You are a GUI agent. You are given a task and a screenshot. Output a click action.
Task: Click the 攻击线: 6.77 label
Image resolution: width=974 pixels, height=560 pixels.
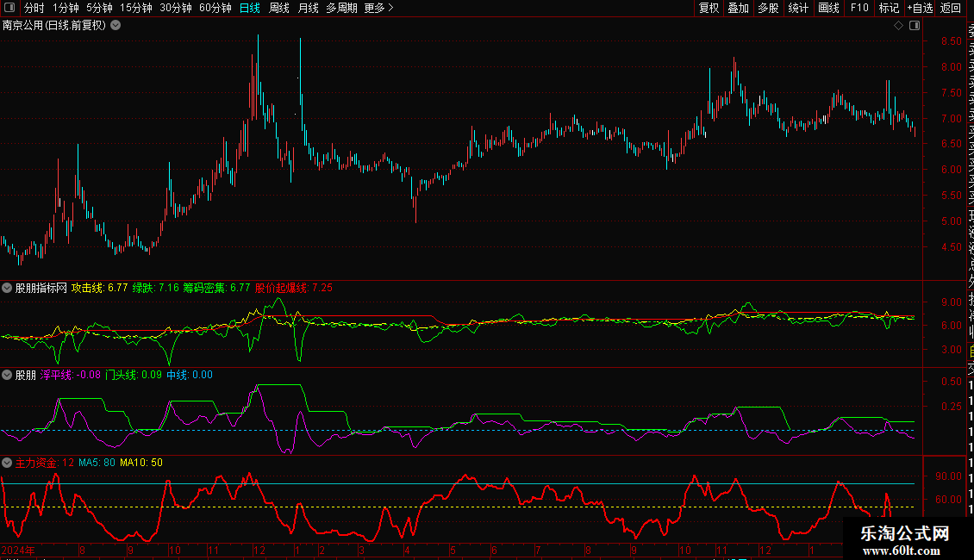coord(99,288)
